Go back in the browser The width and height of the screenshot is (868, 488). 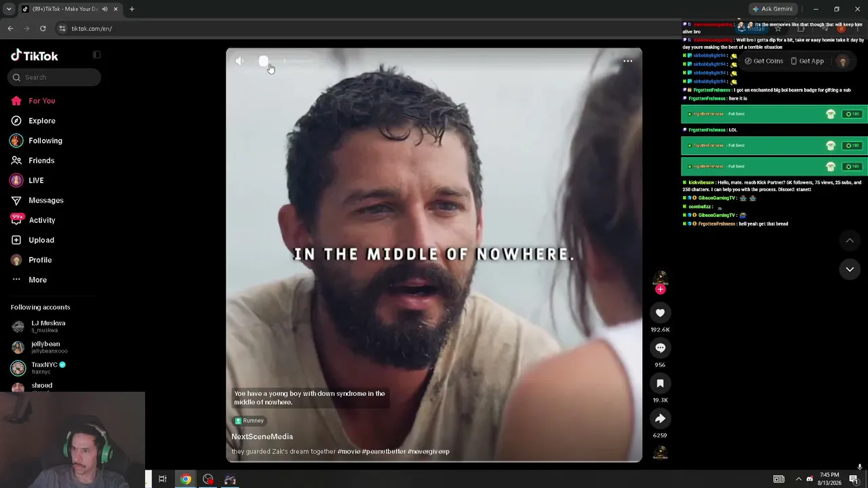tap(10, 28)
